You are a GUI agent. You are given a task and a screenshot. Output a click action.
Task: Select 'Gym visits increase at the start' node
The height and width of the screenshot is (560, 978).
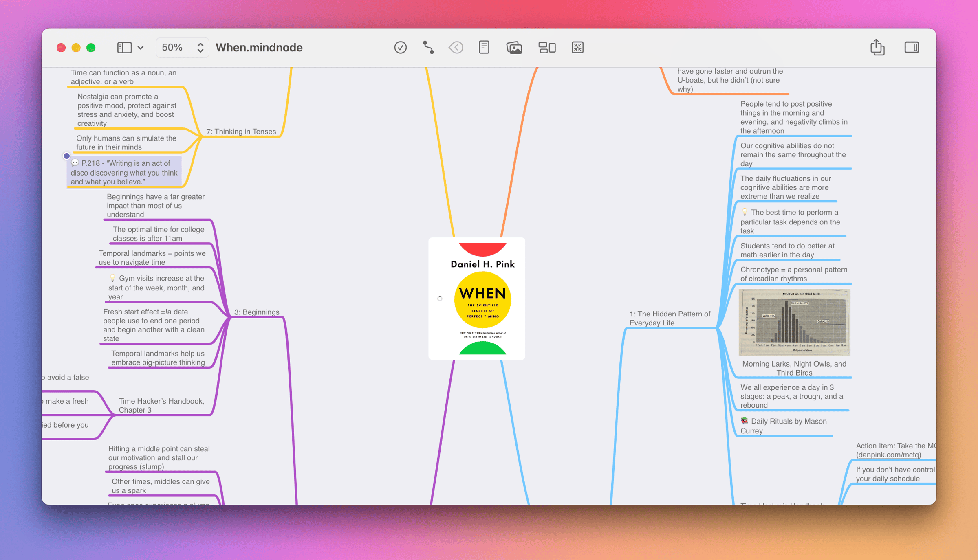tap(156, 288)
